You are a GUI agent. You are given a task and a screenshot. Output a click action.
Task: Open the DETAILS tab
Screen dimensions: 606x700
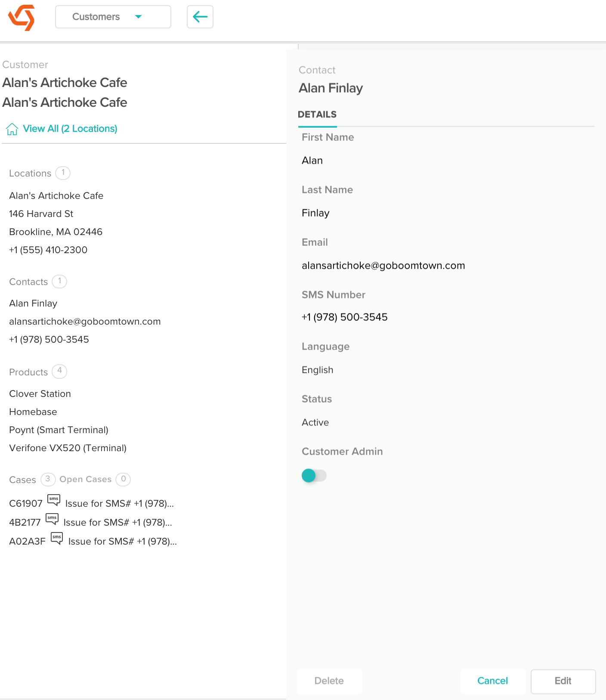click(317, 115)
